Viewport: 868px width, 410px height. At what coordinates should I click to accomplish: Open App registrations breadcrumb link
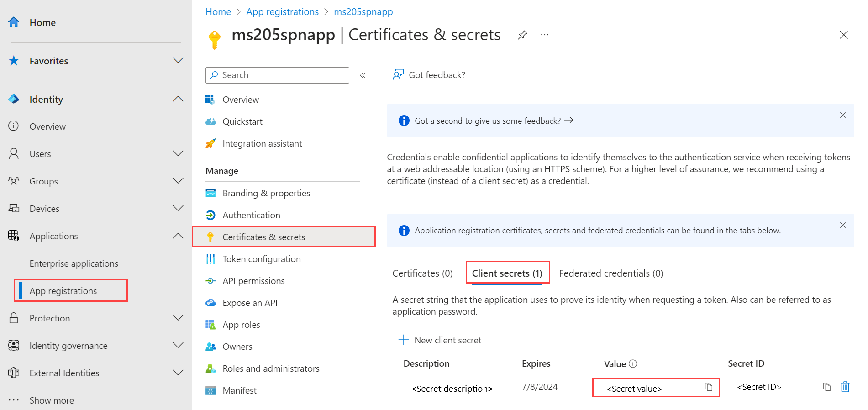click(282, 12)
